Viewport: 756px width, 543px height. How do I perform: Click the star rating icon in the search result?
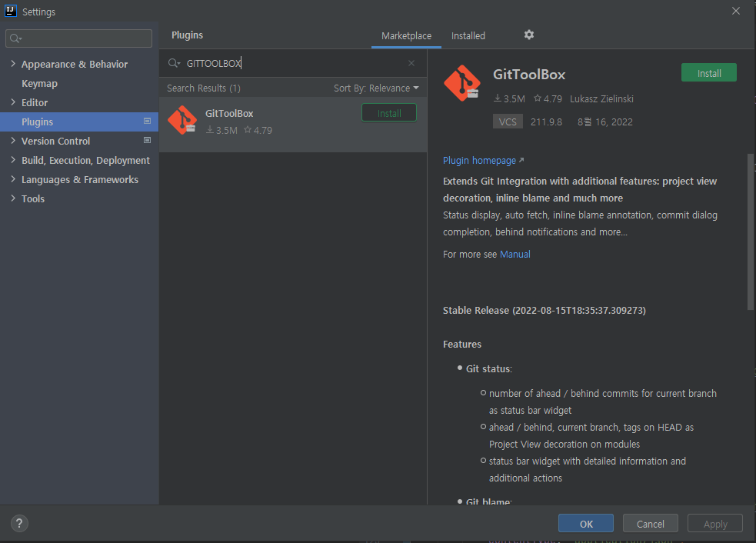click(x=248, y=130)
